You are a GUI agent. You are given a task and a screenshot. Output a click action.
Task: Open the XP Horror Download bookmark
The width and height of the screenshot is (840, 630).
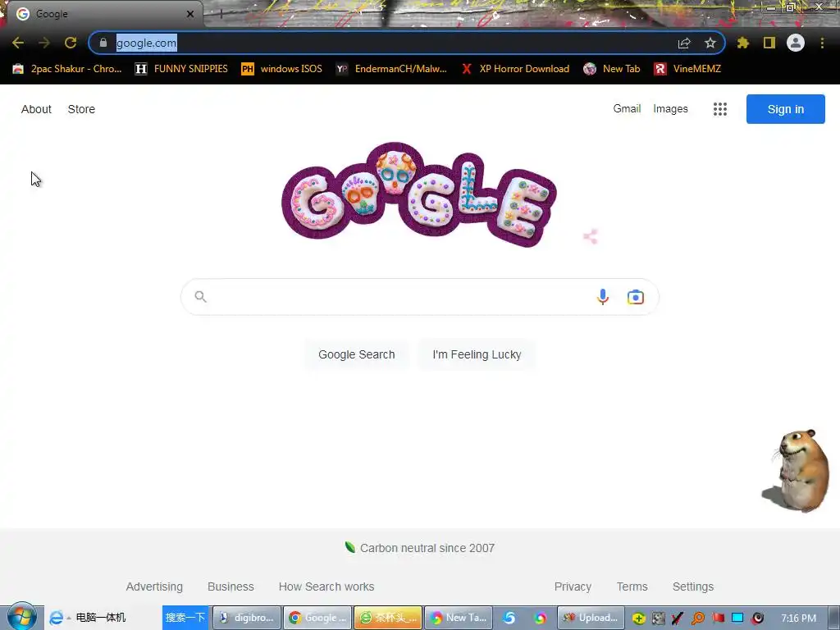coord(515,69)
